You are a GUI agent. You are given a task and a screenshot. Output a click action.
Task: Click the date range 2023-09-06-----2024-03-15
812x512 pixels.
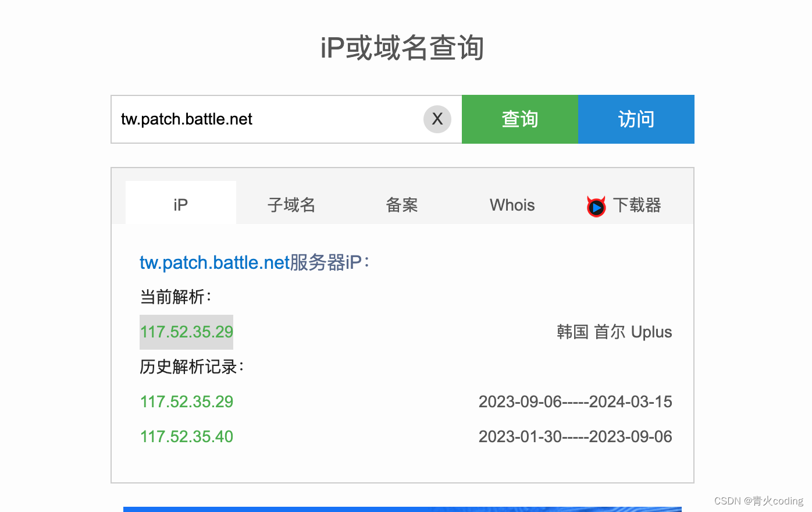tap(575, 401)
